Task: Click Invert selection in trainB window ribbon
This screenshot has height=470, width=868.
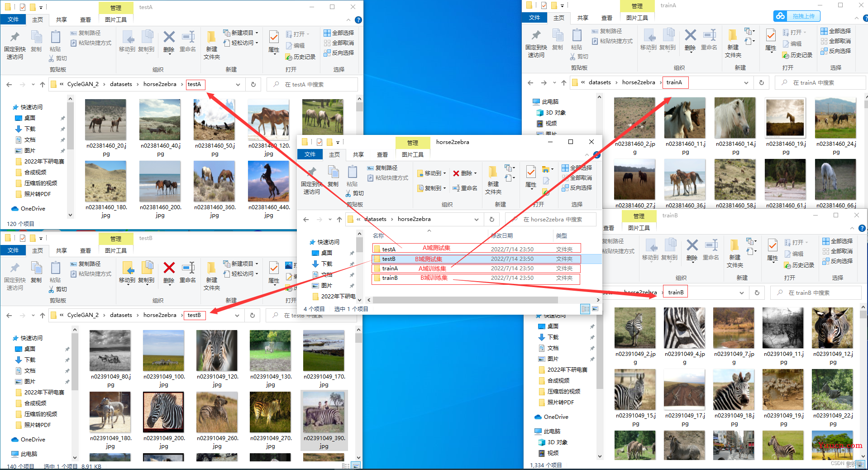Action: click(x=838, y=261)
